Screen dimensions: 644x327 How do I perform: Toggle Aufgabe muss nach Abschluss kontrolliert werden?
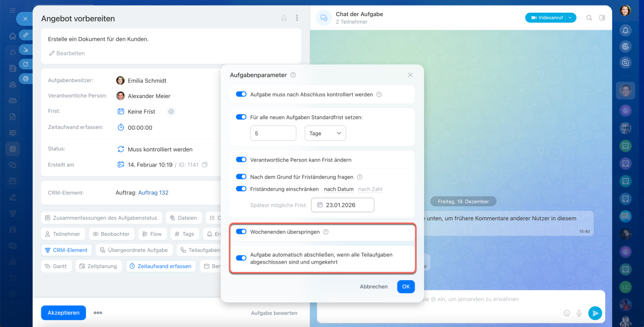tap(241, 94)
